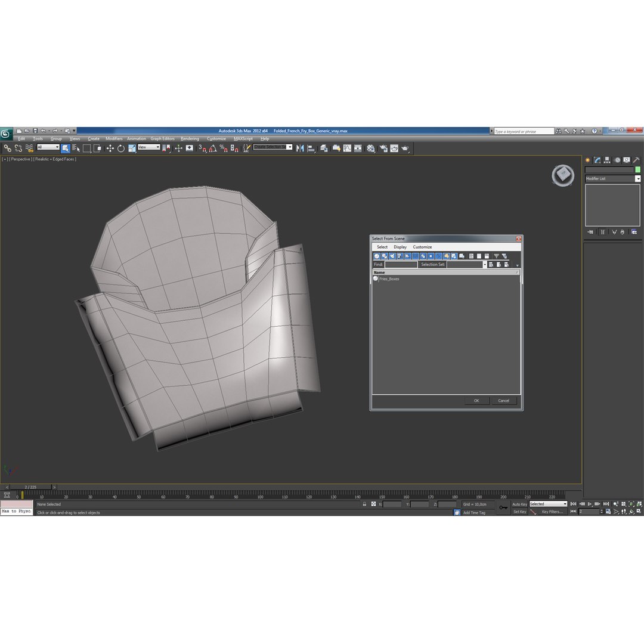Click the 3ds Max application logo button
This screenshot has width=644, height=644.
(6, 134)
